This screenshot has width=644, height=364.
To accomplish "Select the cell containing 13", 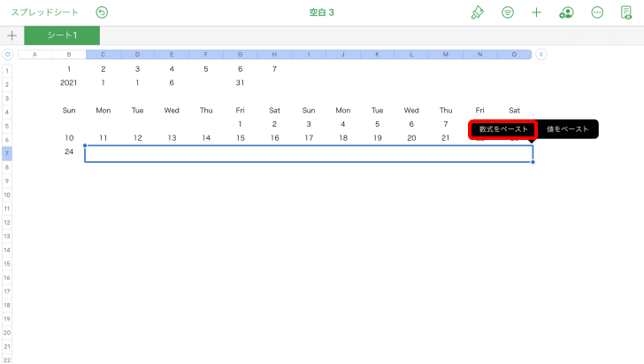I will (172, 138).
